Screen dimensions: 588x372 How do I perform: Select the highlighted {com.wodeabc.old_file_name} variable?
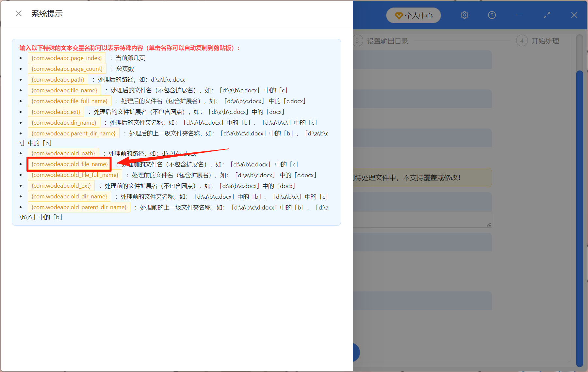click(69, 164)
